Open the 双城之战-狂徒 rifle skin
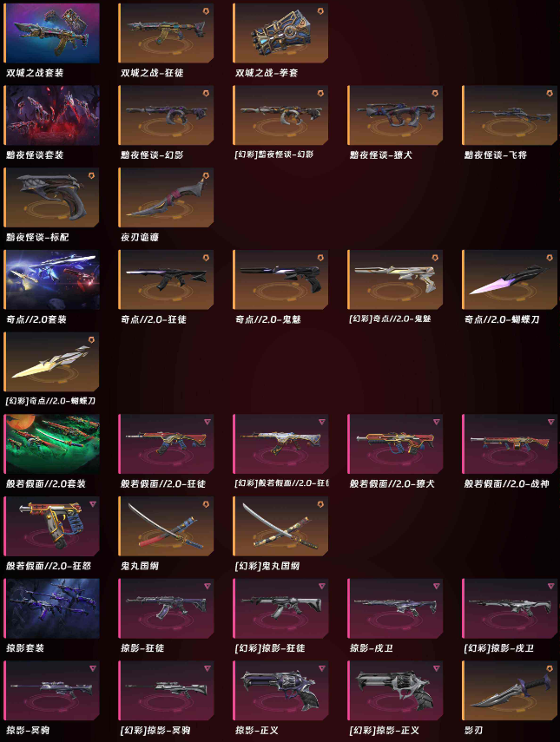 166,33
